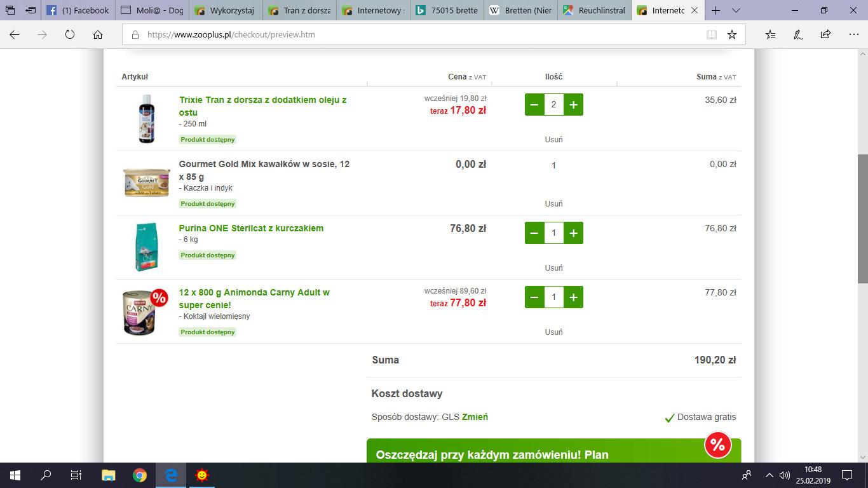868x488 pixels.
Task: Click quantity field of Trixie Tran item
Action: (x=554, y=105)
